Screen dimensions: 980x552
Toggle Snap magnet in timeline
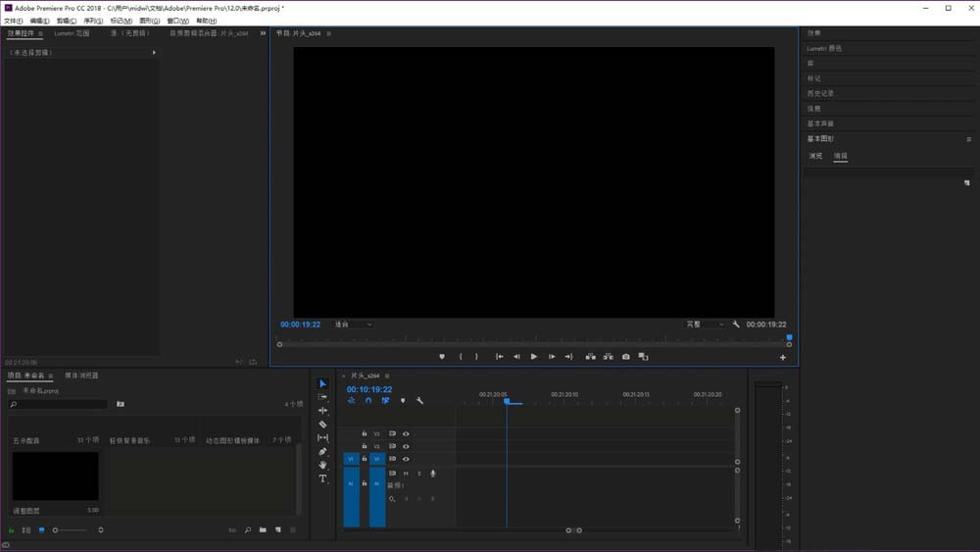(x=368, y=401)
